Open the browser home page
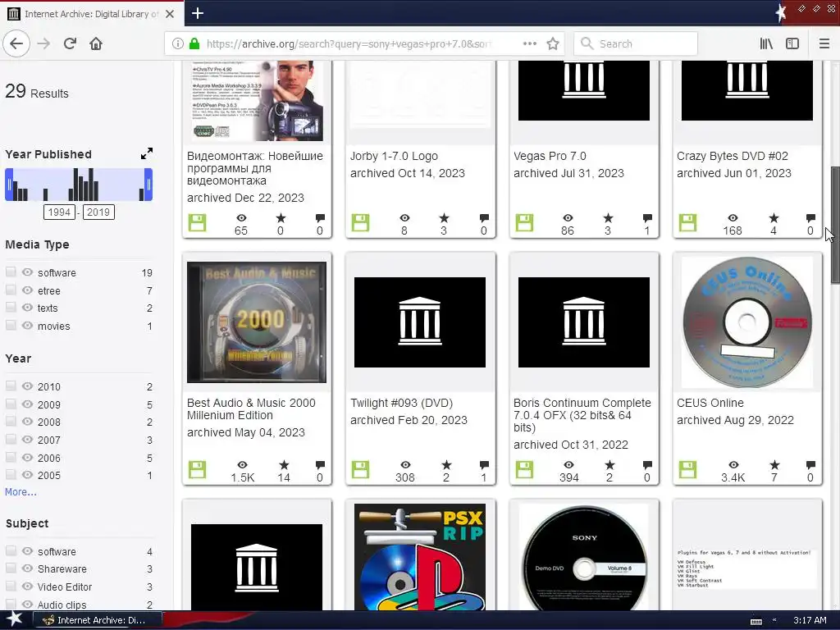Screen dimensions: 840x630 96,43
